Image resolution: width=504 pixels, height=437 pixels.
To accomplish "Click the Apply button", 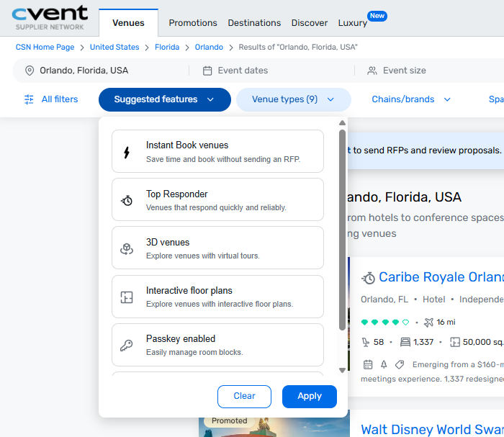I will 309,397.
